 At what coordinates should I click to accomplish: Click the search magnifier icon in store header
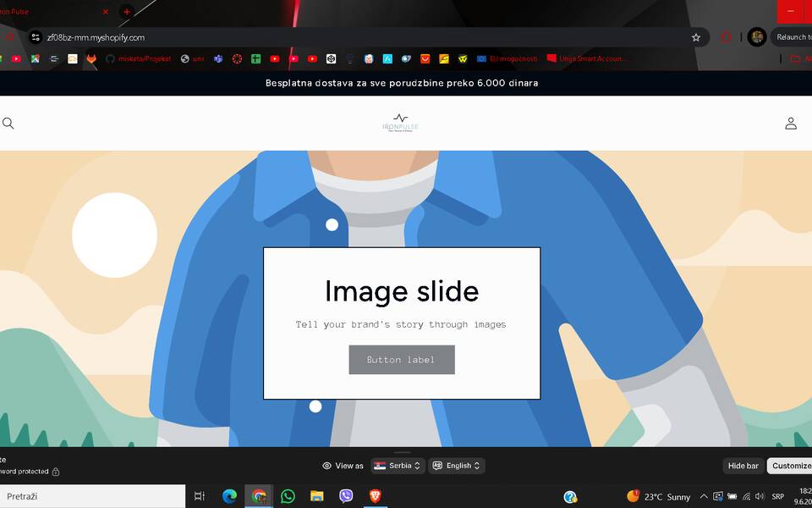point(8,124)
